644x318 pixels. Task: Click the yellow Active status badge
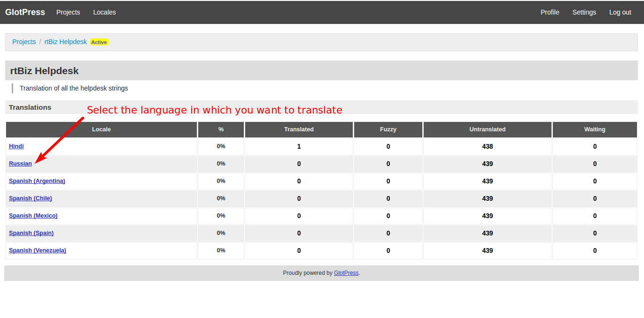pyautogui.click(x=99, y=42)
